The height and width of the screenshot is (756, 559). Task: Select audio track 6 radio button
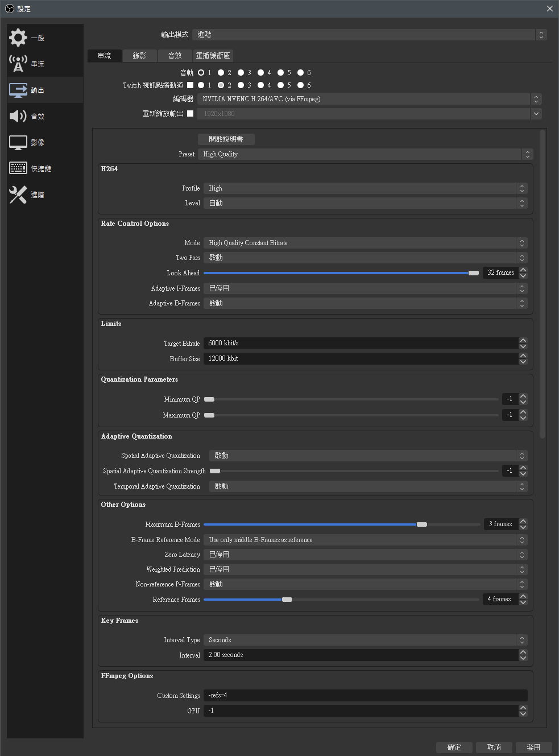(x=300, y=73)
